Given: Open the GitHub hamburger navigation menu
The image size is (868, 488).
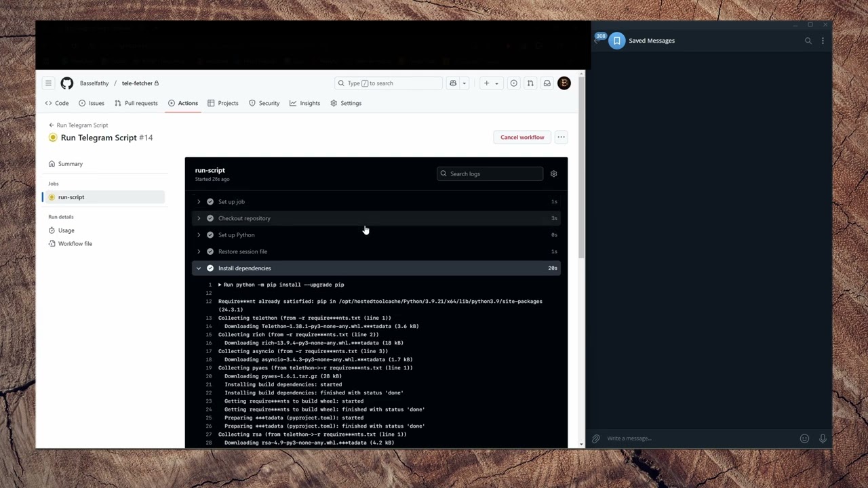Looking at the screenshot, I should tap(48, 83).
